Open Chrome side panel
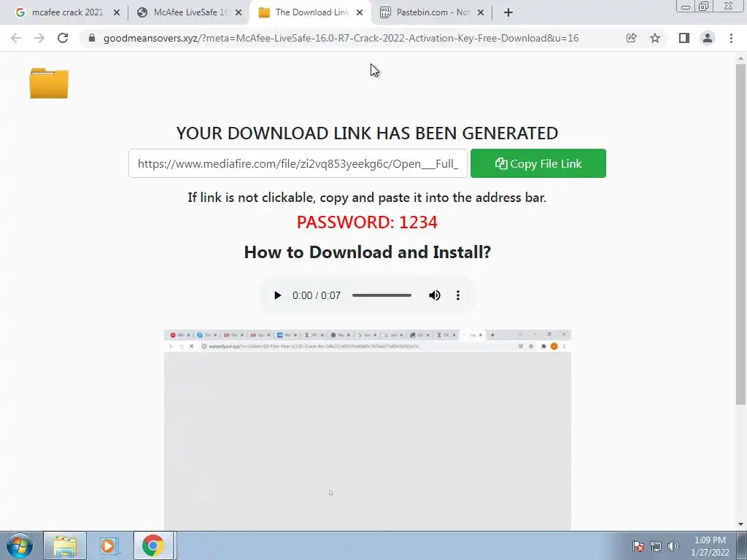 pos(684,38)
